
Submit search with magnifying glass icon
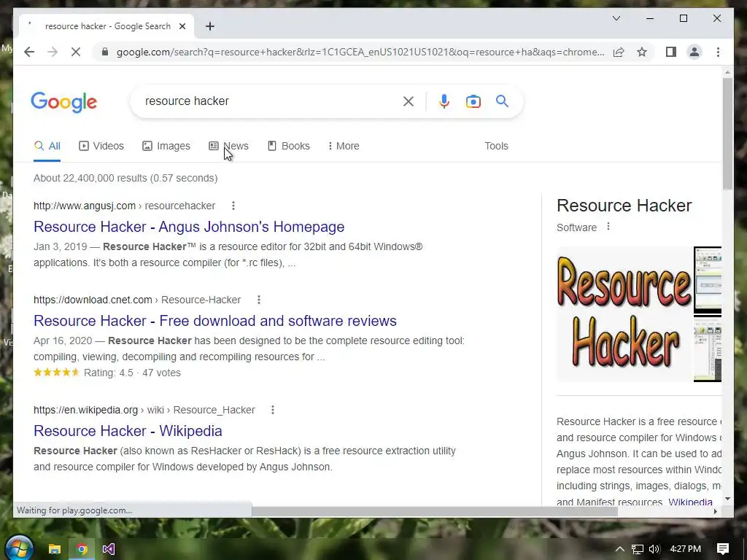502,101
